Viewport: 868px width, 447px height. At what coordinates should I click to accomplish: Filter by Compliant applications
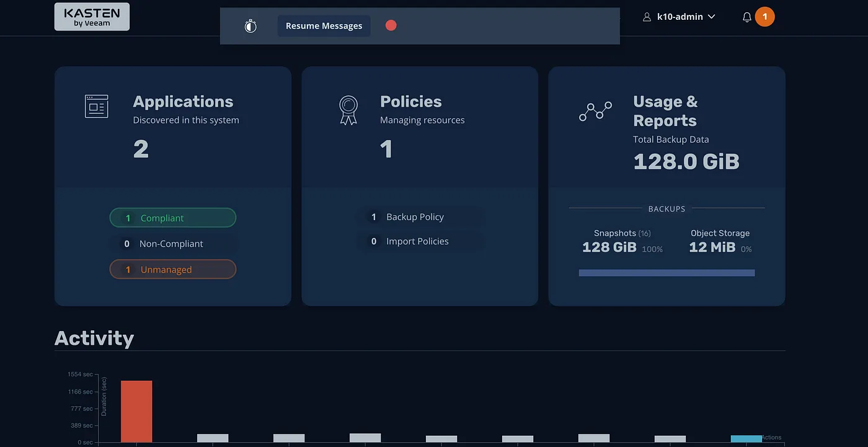(172, 218)
